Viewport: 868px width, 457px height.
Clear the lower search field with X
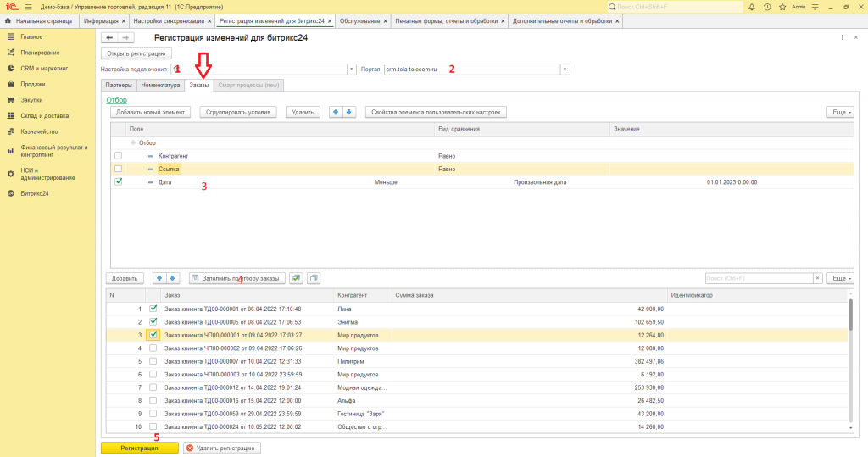pyautogui.click(x=818, y=278)
